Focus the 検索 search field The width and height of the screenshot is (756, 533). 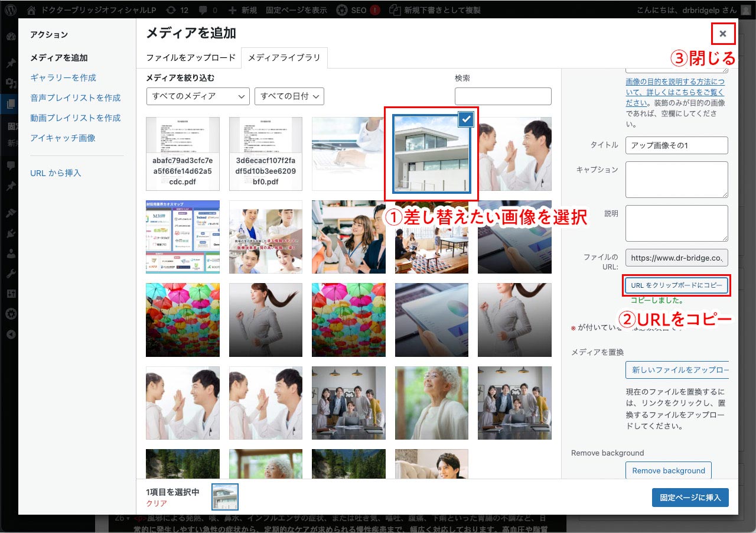click(x=503, y=96)
